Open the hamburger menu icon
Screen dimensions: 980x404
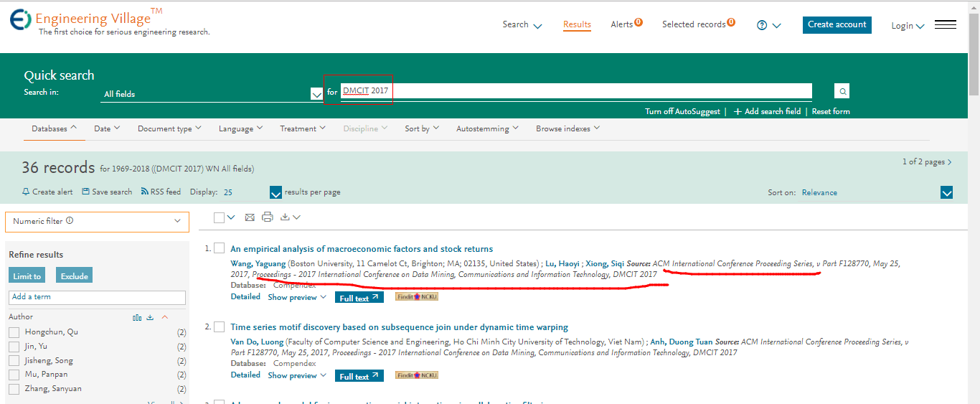[x=946, y=24]
